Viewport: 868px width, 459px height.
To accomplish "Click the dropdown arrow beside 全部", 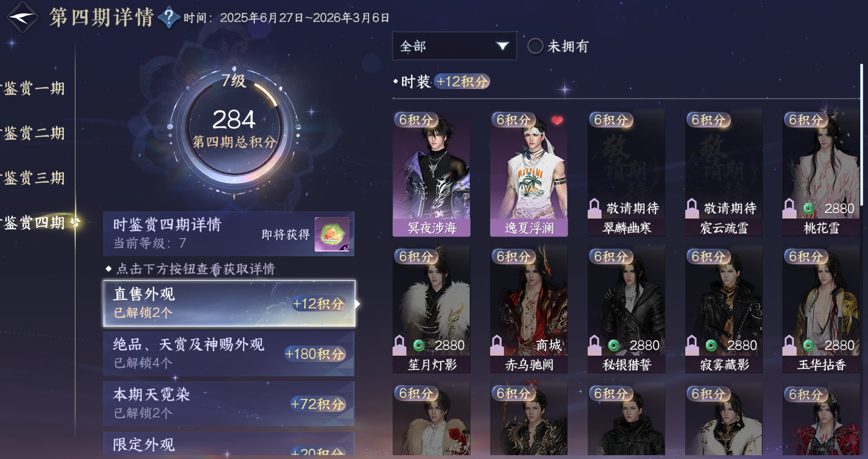I will point(503,46).
